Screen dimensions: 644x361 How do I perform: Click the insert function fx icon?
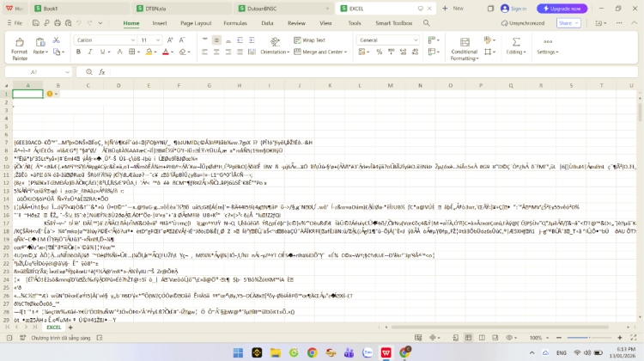(x=101, y=72)
